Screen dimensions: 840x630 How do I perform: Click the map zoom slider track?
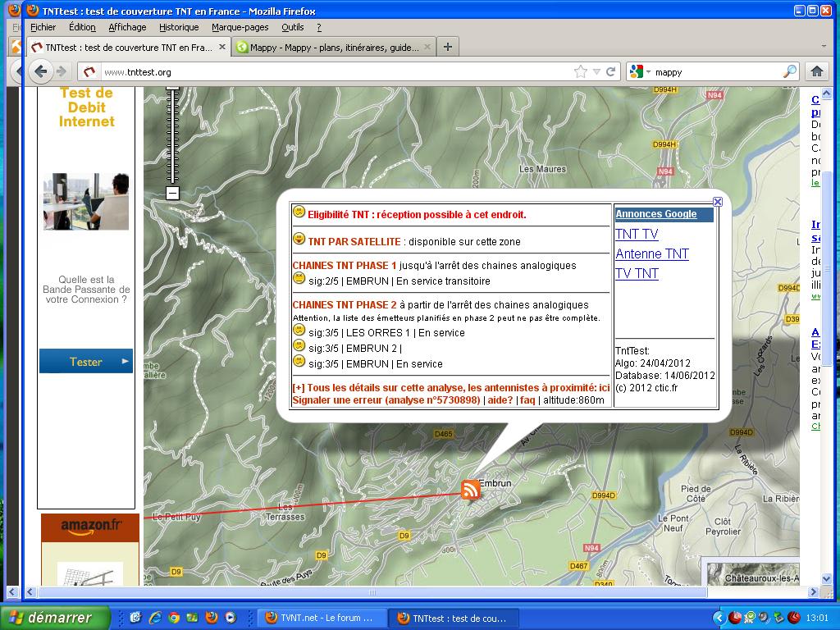172,137
